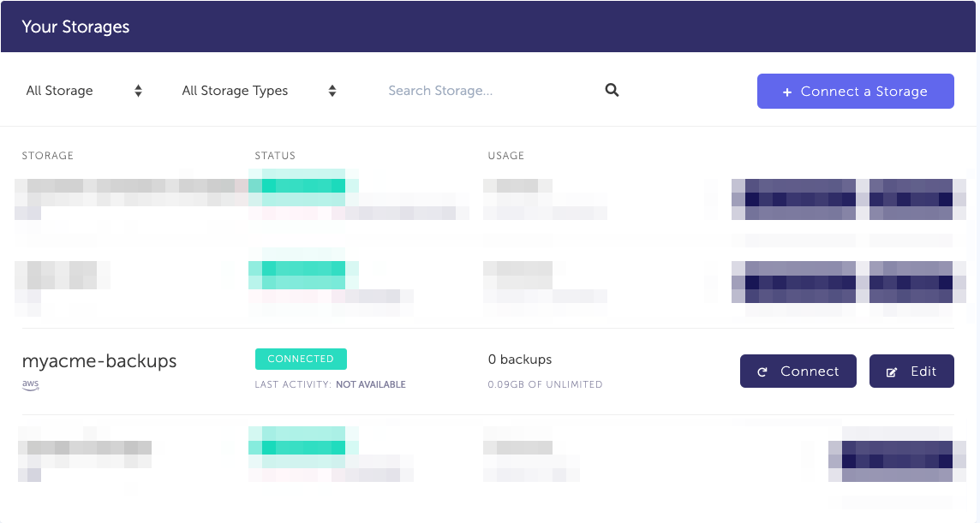Click the STATUS column header
Viewport: 980px width, 523px height.
[275, 155]
